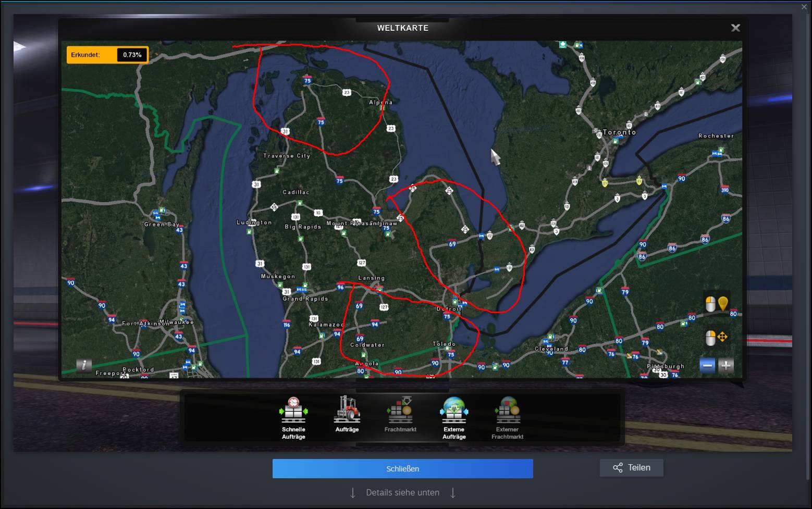Click the blue Schließen button

[402, 468]
